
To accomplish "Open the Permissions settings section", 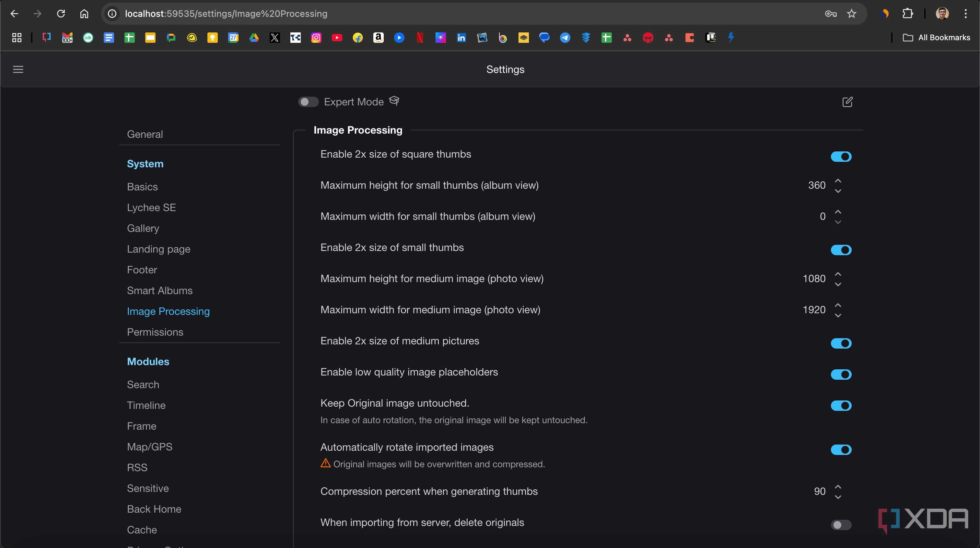I will click(x=155, y=332).
